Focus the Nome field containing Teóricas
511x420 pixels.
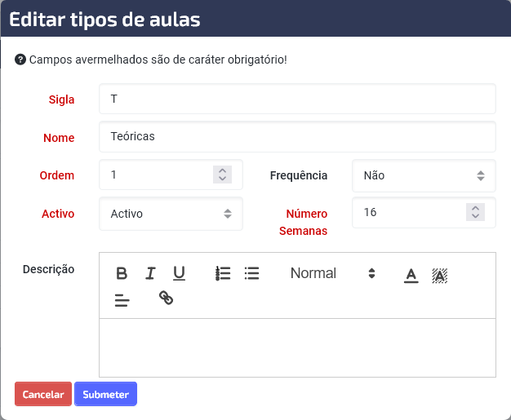(x=297, y=137)
